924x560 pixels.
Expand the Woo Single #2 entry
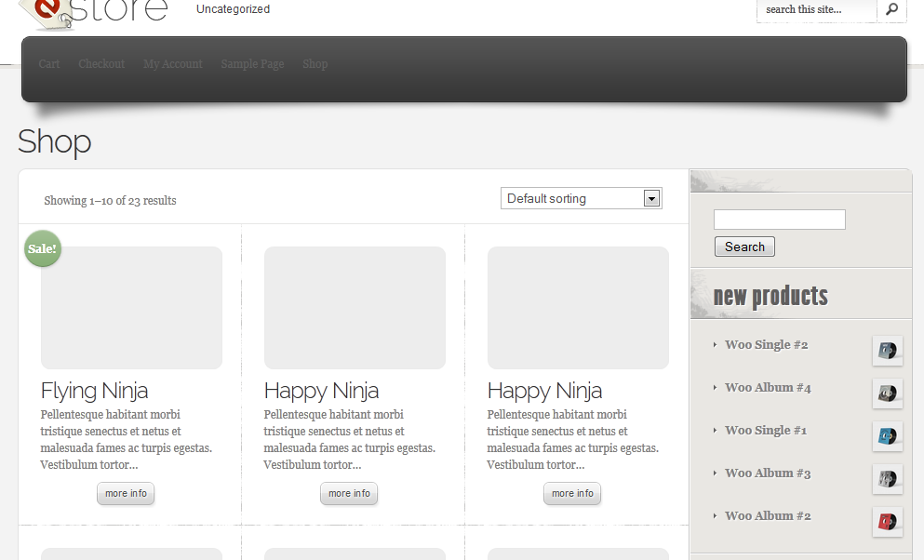pos(767,345)
